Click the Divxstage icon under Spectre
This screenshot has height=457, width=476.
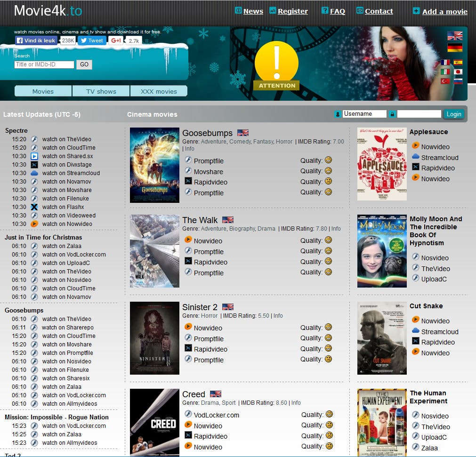point(34,165)
